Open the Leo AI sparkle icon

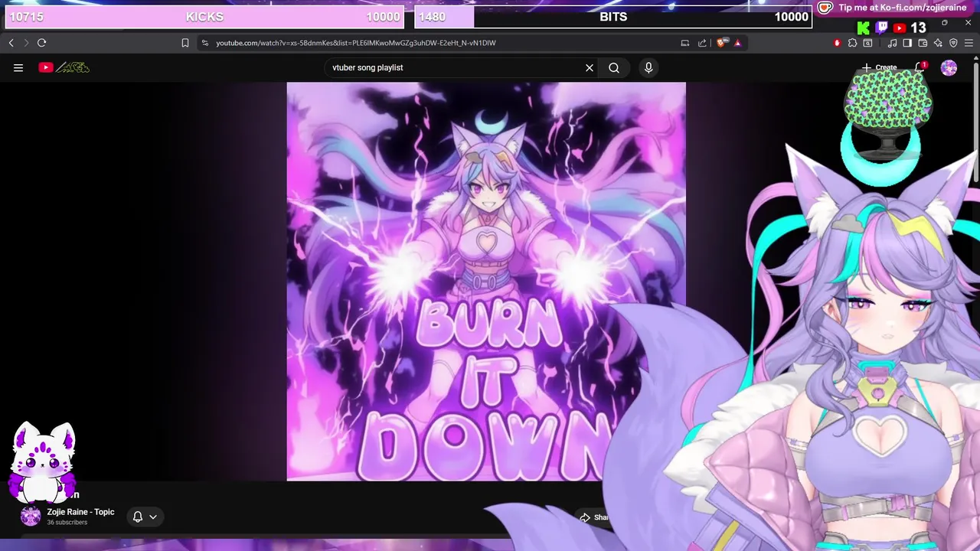tap(938, 43)
